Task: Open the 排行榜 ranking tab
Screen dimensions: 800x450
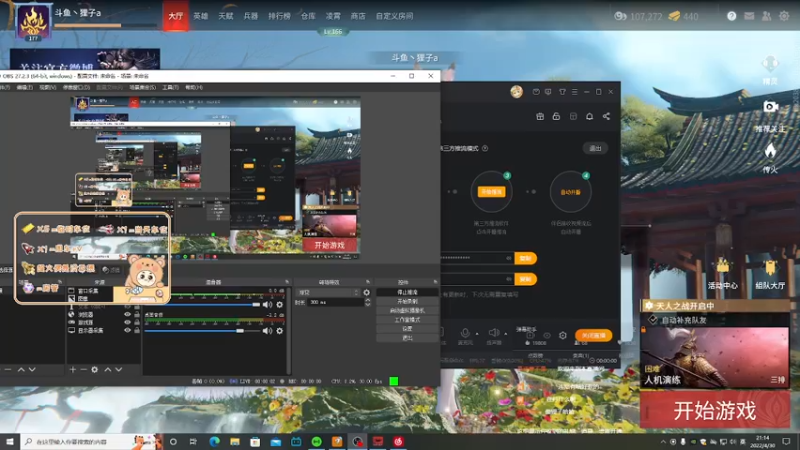Action: (x=279, y=16)
